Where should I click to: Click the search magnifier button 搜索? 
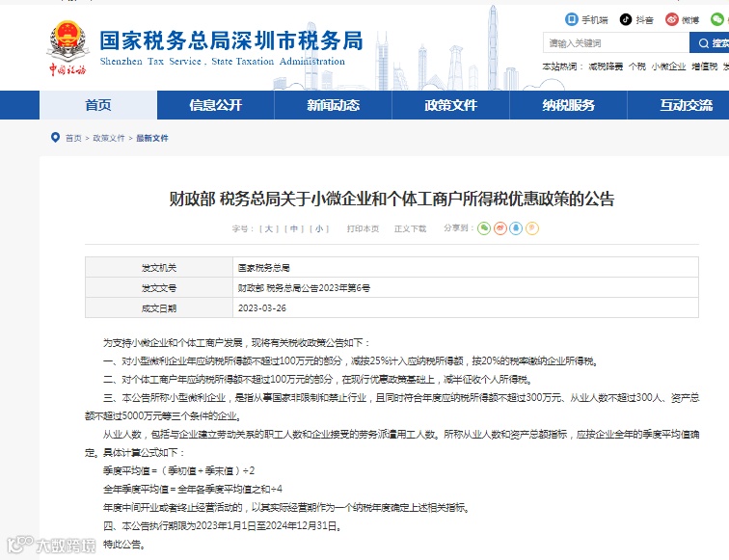tap(710, 42)
